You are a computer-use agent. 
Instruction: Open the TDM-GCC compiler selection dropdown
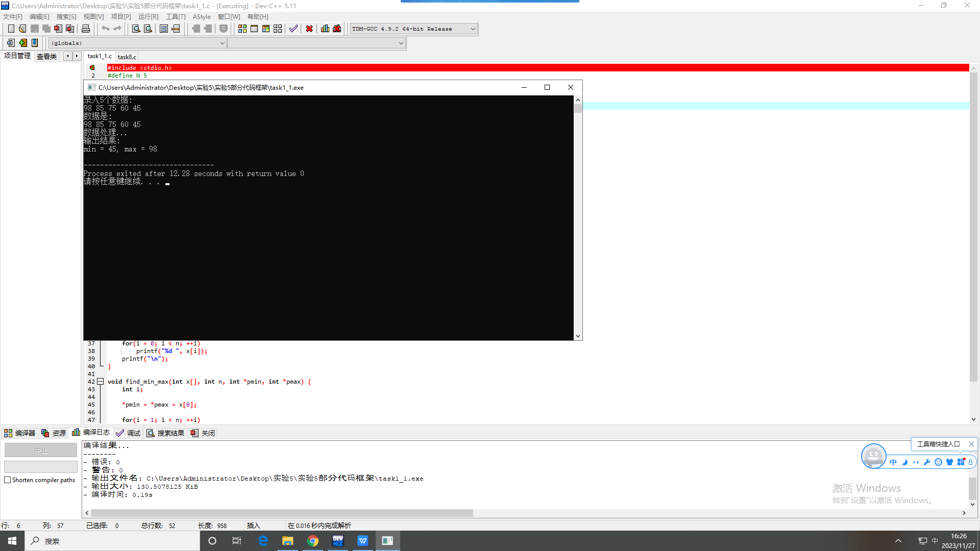point(473,29)
